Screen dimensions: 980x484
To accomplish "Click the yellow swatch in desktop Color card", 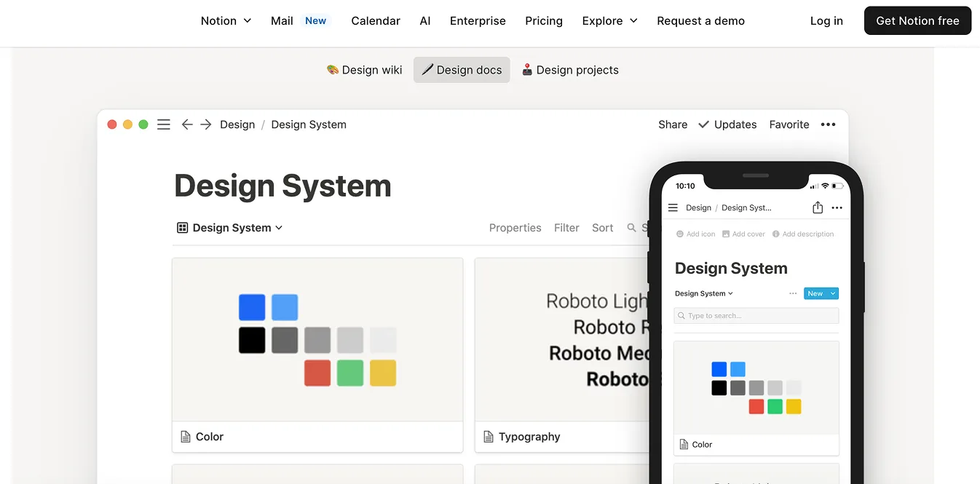I will [383, 373].
